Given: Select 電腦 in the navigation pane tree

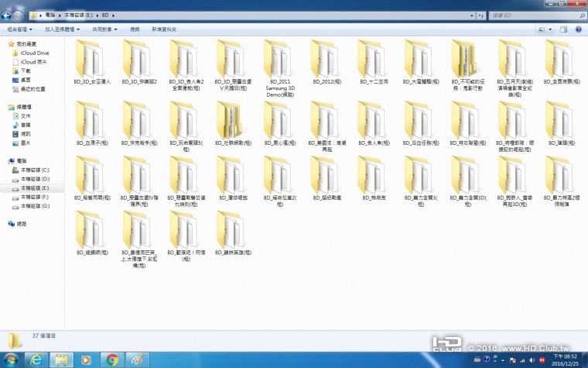Looking at the screenshot, I should pos(22,161).
